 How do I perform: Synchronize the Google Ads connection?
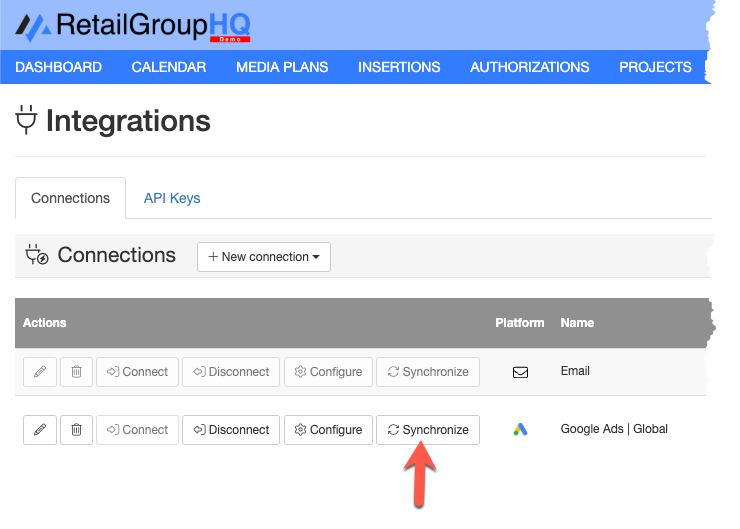(x=428, y=430)
